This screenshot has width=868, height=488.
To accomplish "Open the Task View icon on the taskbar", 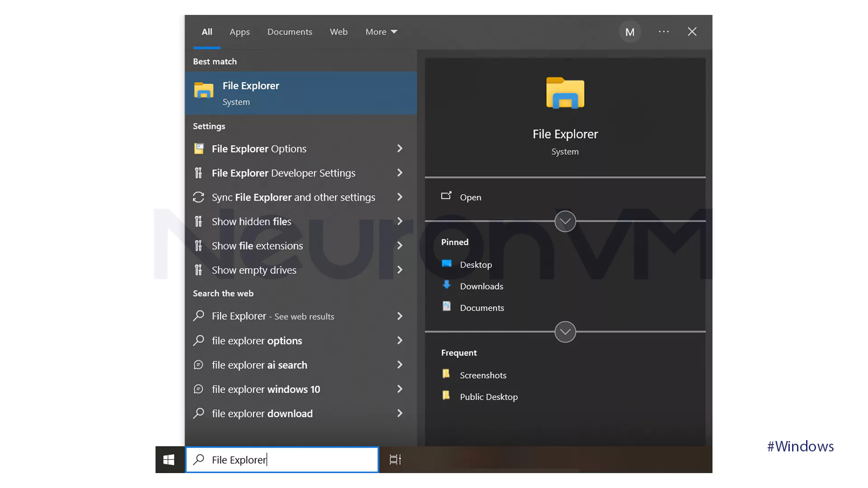I will [395, 460].
